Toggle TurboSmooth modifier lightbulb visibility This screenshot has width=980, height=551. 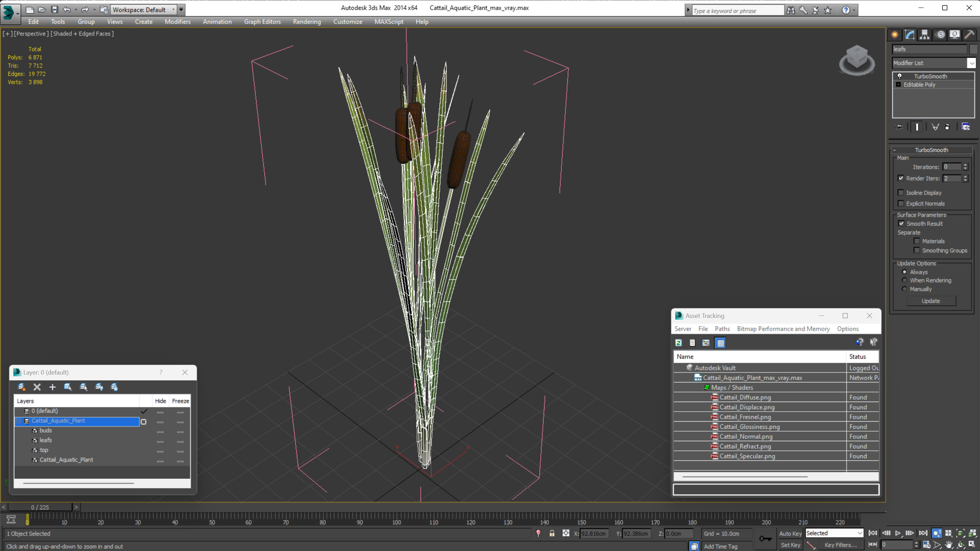coord(900,76)
